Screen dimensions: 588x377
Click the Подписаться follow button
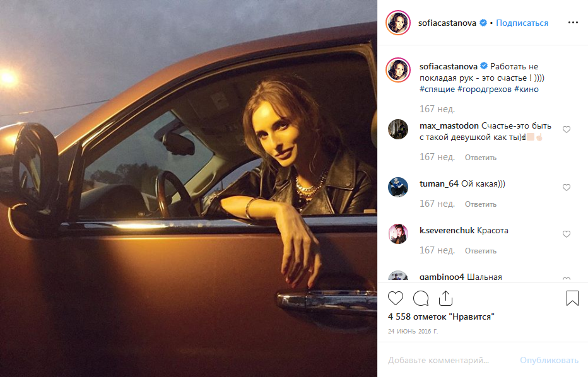pos(522,23)
